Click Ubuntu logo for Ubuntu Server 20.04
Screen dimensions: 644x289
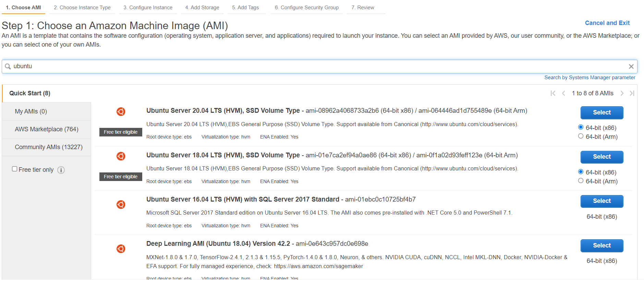click(x=121, y=111)
